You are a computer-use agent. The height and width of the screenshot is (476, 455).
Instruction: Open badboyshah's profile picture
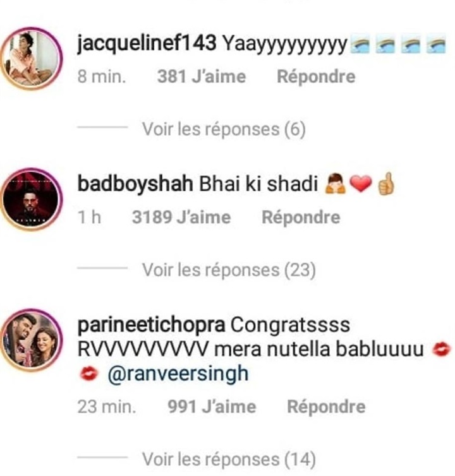32,199
